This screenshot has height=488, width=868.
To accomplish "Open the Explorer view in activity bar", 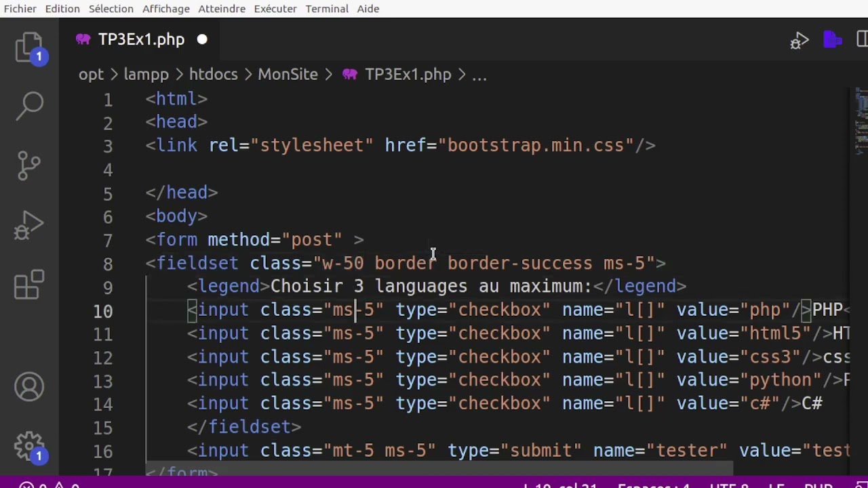I will point(29,47).
